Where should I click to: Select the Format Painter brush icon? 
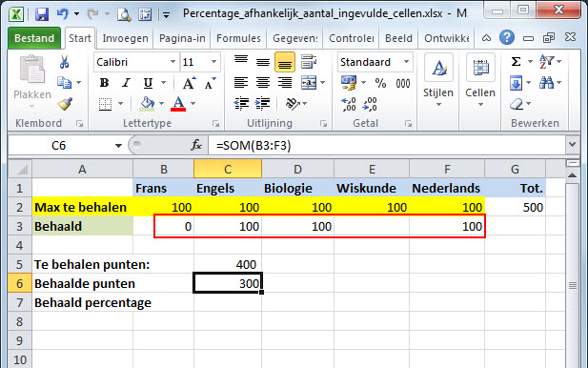click(x=65, y=104)
